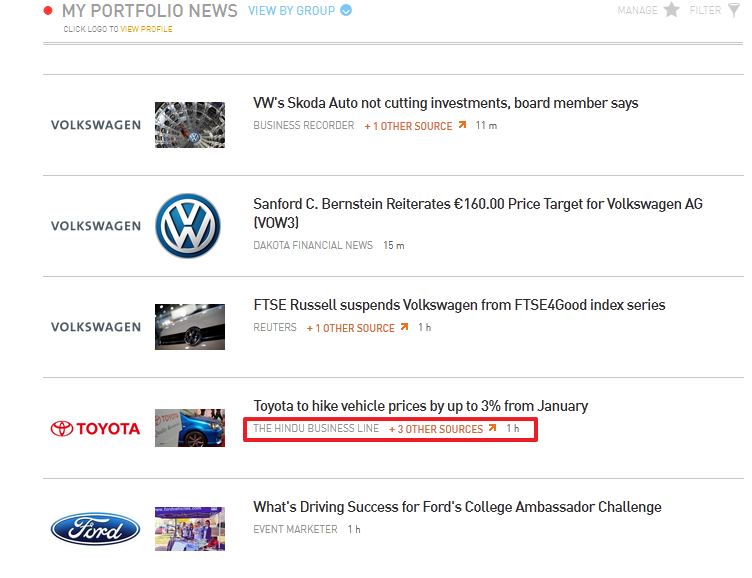Open the Toyota logo profile

[x=95, y=428]
